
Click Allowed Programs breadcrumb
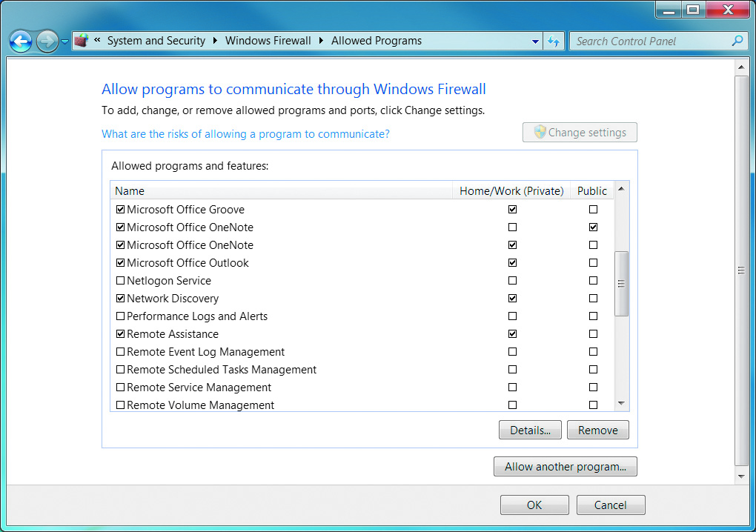tap(377, 41)
